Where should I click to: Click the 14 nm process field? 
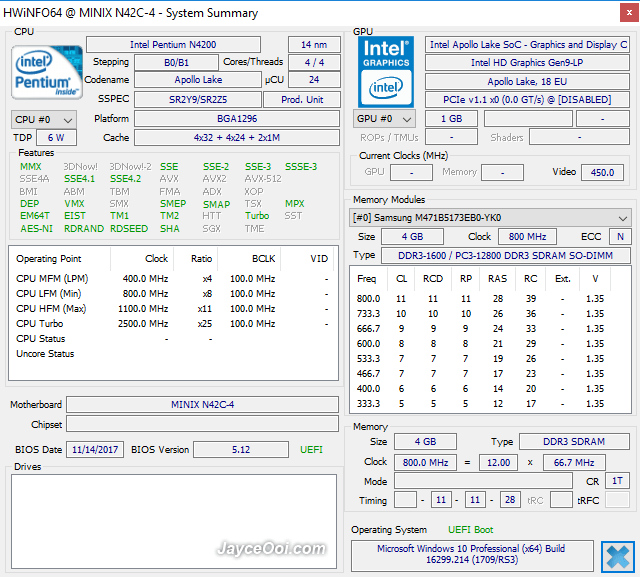314,44
